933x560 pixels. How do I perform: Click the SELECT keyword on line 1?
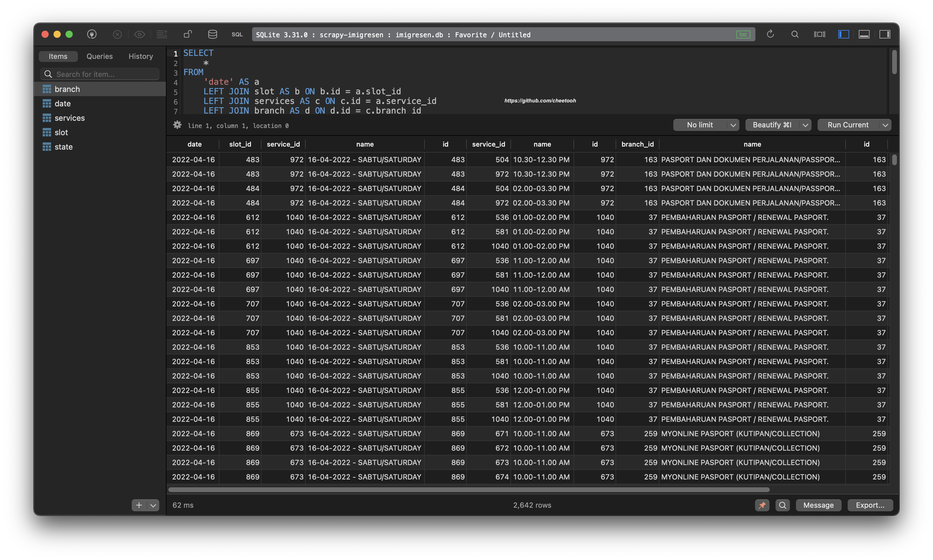198,53
